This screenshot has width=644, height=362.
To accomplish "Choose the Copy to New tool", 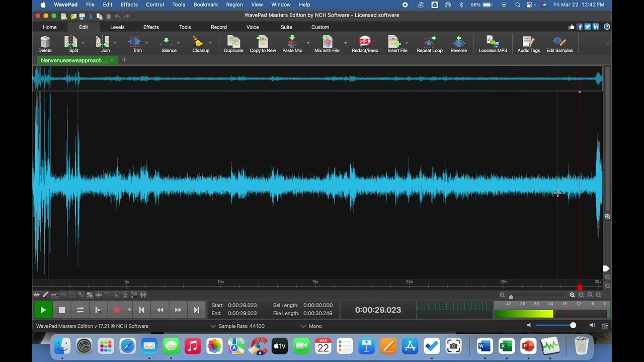I will click(263, 44).
